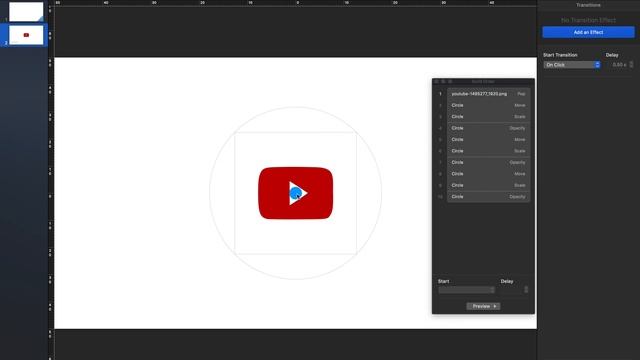The image size is (640, 360).
Task: Click the Add an Effect button
Action: tap(588, 32)
